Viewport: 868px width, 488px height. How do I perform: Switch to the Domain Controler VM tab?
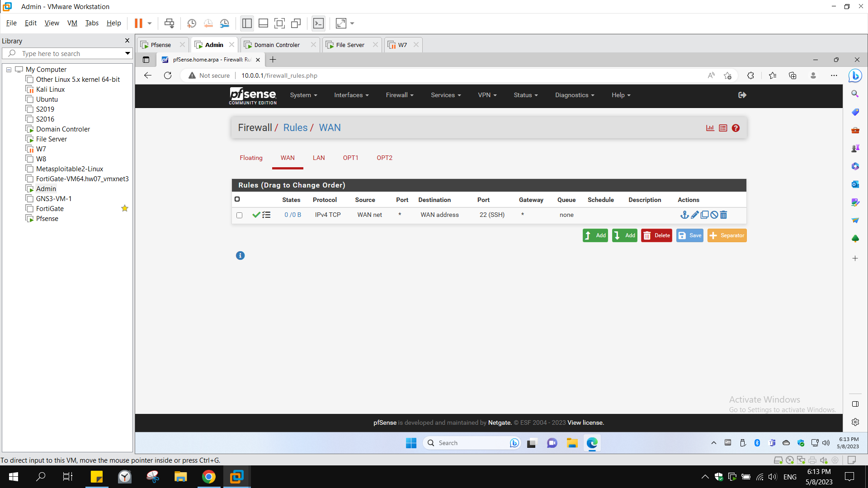click(x=276, y=45)
